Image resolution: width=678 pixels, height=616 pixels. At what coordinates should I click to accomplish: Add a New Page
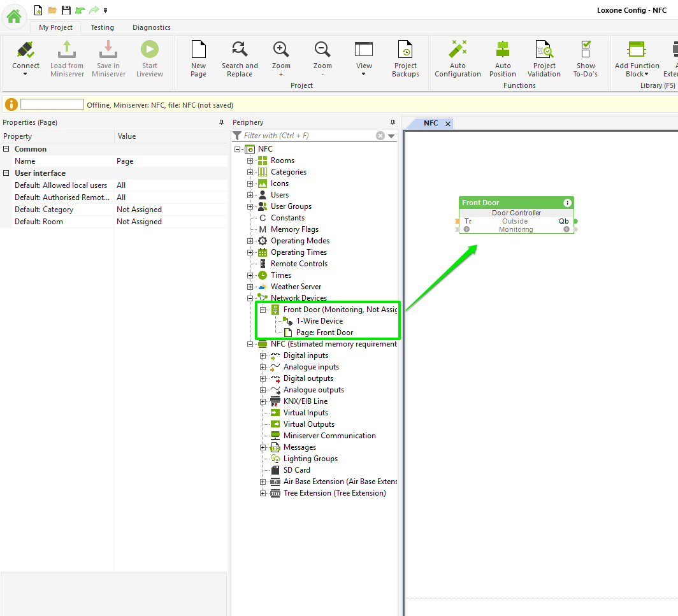click(198, 59)
